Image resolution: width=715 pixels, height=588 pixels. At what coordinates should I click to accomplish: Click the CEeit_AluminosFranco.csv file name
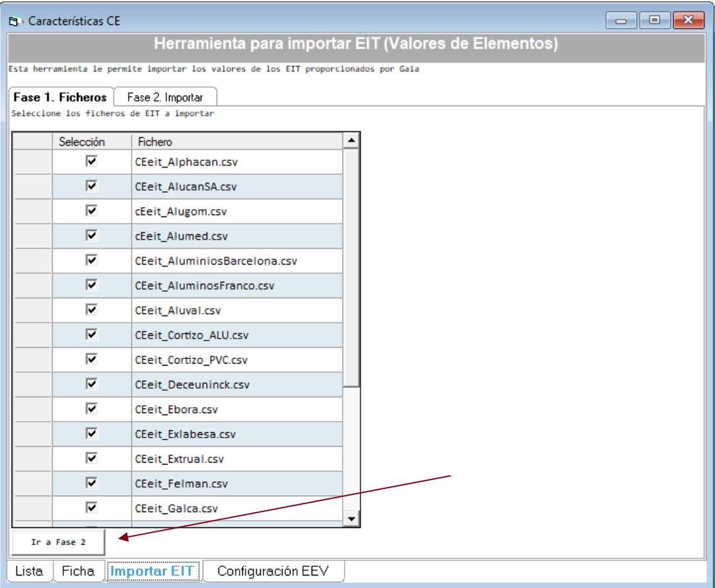tap(236, 286)
